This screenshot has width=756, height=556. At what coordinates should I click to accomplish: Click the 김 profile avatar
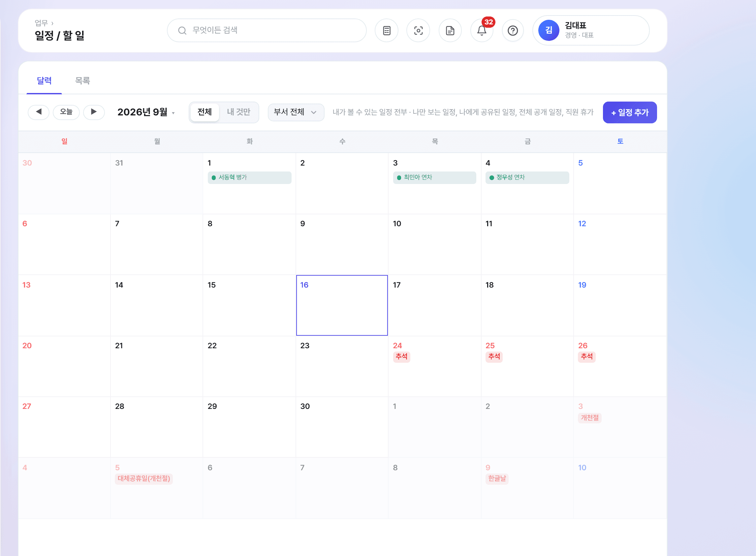549,30
